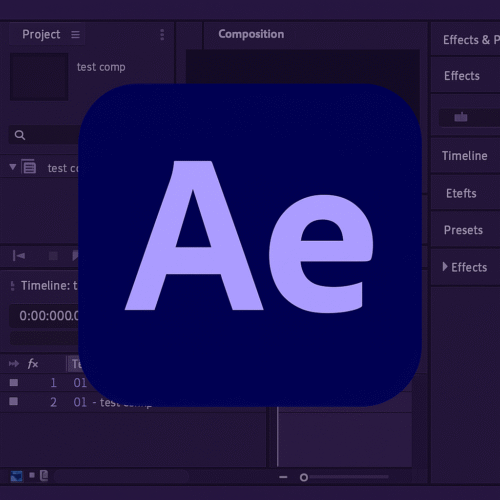Select the 'test comp' name beside thumbnail
The width and height of the screenshot is (500, 500).
[x=101, y=67]
